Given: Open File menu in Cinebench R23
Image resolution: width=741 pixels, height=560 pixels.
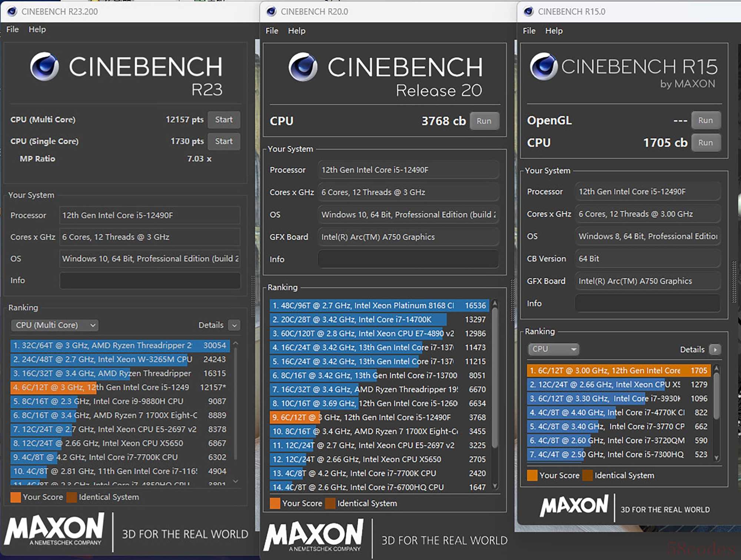Looking at the screenshot, I should [13, 29].
